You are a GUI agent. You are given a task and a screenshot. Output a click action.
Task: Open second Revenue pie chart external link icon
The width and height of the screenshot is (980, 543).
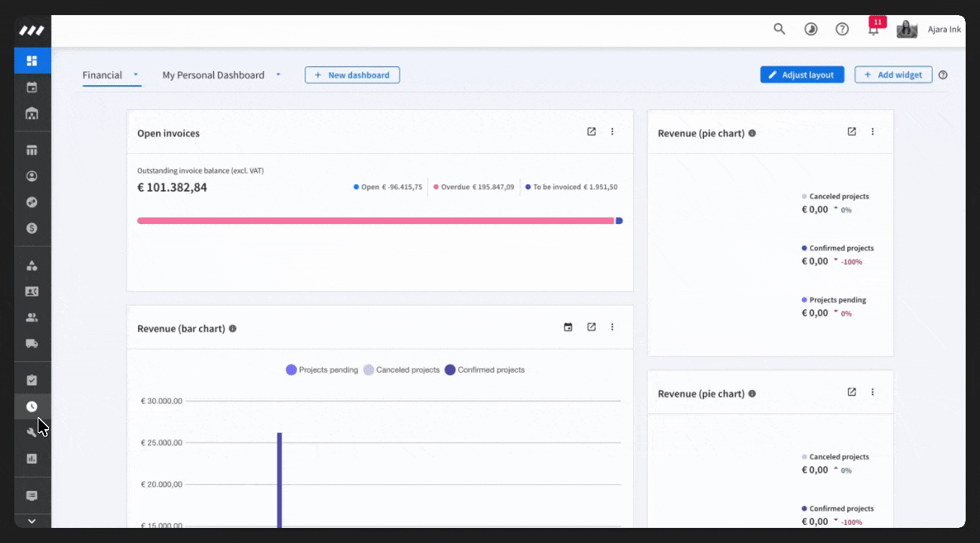(852, 392)
